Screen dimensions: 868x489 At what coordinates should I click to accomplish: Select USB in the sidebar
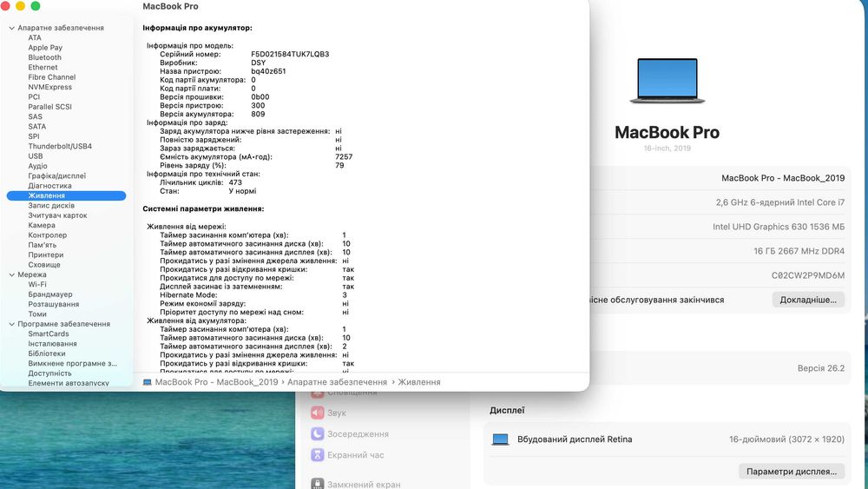pyautogui.click(x=36, y=156)
